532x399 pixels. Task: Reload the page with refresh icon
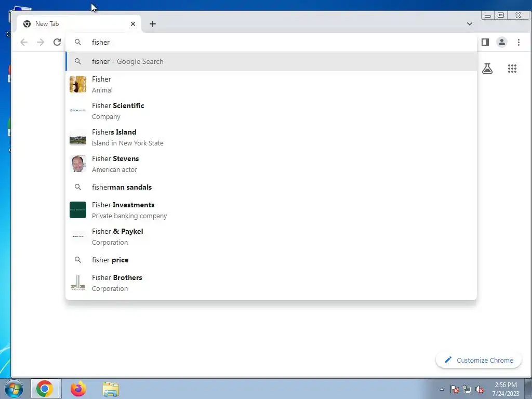tap(57, 42)
